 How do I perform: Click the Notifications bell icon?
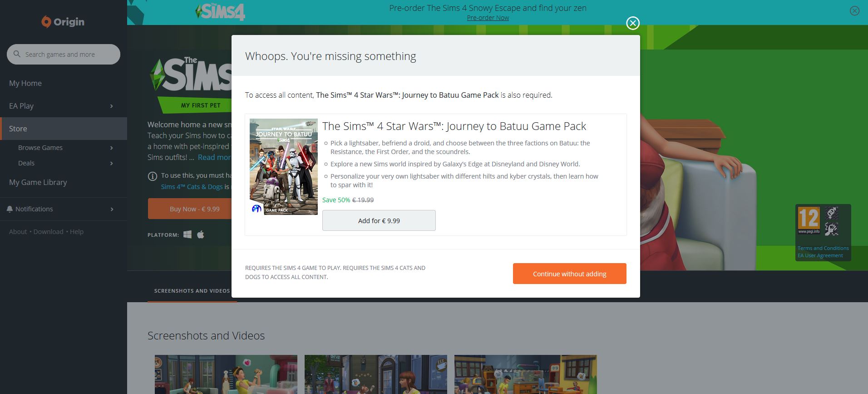point(10,209)
